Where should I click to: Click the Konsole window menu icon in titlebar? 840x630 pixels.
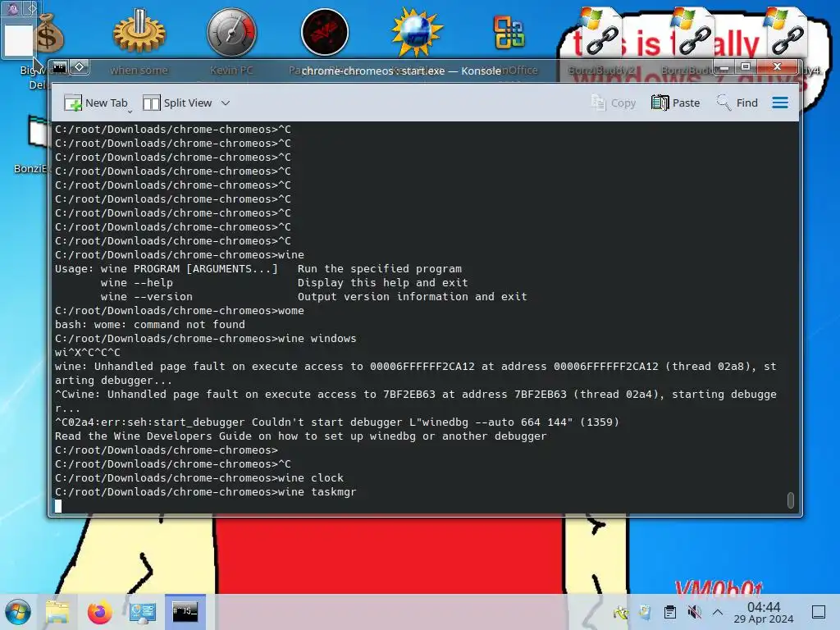[x=59, y=67]
